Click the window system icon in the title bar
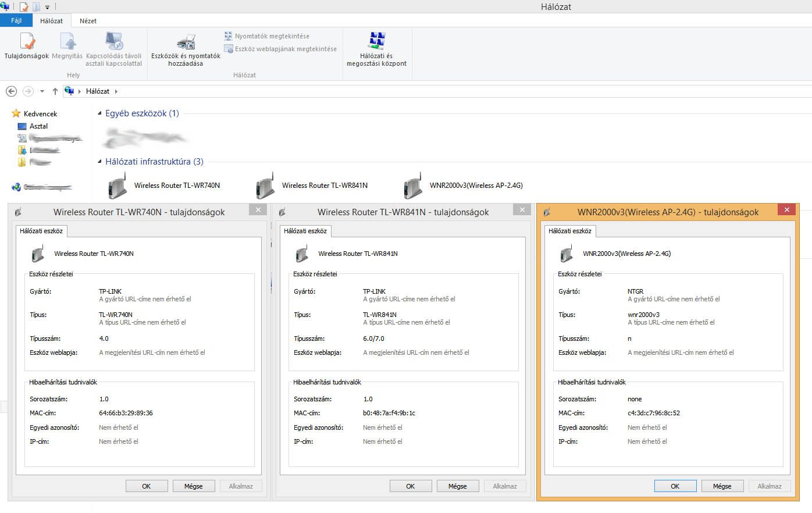The height and width of the screenshot is (513, 812). (x=5, y=6)
